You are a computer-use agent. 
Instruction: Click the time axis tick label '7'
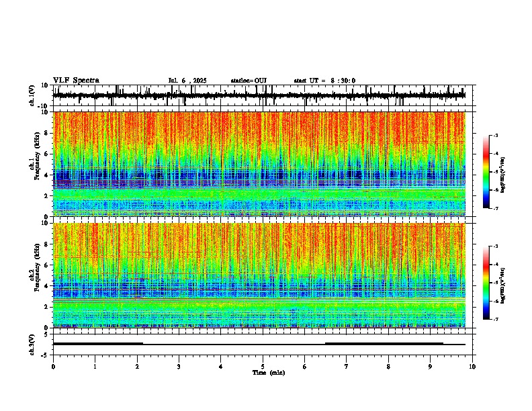click(x=347, y=367)
